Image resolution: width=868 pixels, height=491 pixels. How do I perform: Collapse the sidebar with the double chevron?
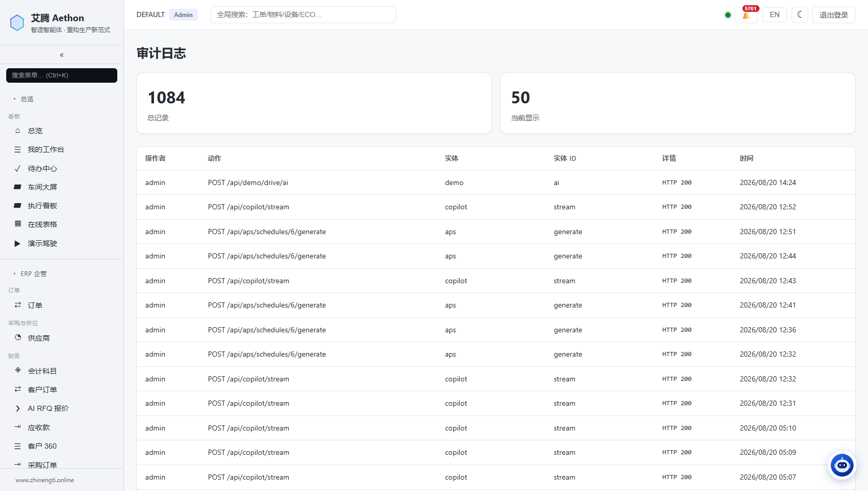[61, 55]
